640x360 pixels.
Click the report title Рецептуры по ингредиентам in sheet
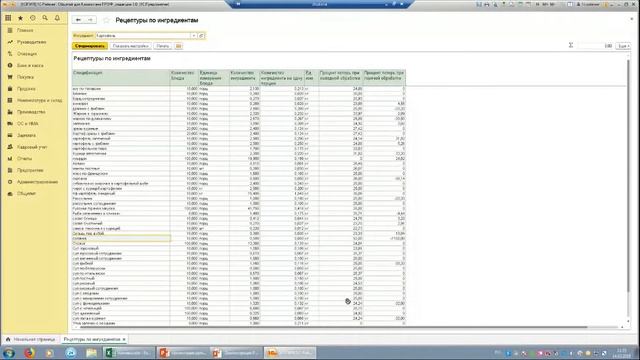112,58
